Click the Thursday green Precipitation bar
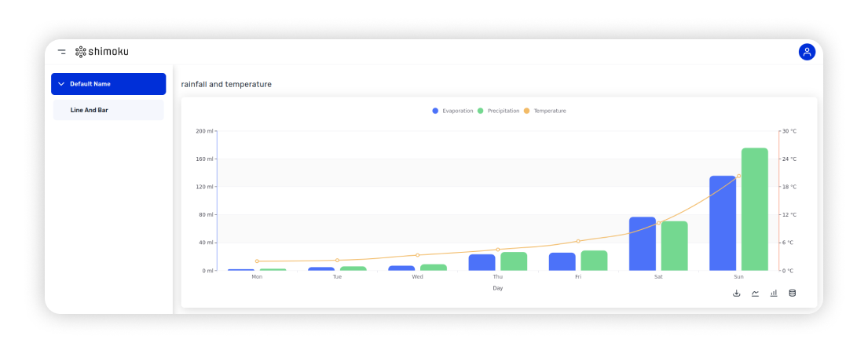The width and height of the screenshot is (868, 354). click(x=514, y=261)
